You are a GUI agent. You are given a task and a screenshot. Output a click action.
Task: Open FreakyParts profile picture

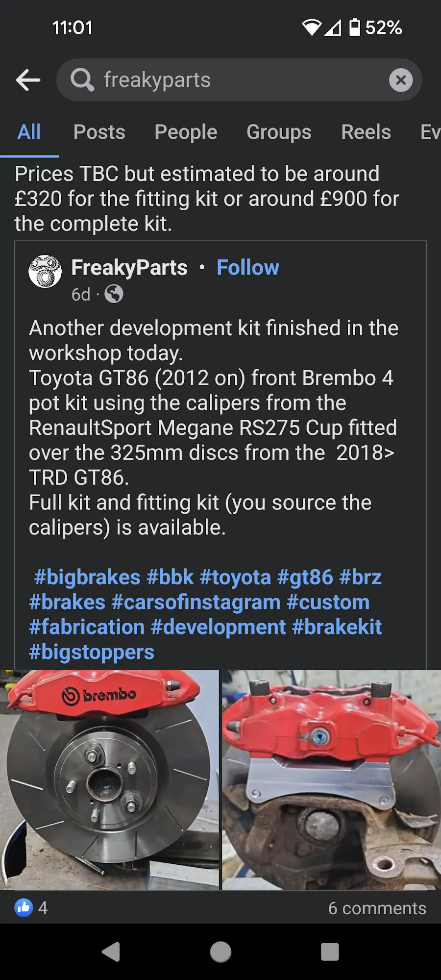45,273
